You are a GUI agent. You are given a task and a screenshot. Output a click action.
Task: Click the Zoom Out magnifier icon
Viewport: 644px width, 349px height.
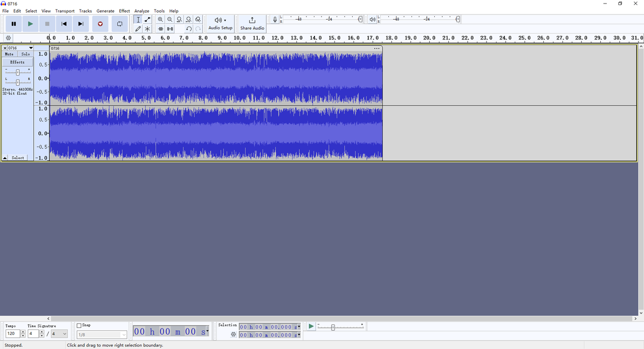click(170, 20)
